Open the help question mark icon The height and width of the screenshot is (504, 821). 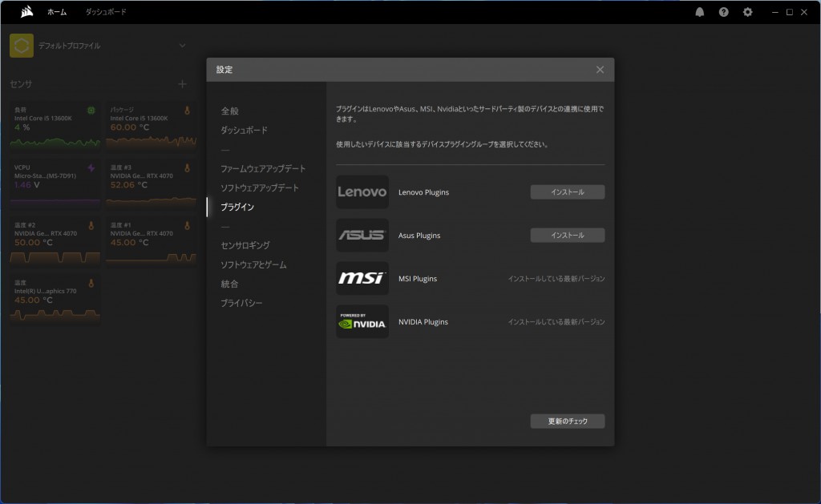click(x=724, y=11)
